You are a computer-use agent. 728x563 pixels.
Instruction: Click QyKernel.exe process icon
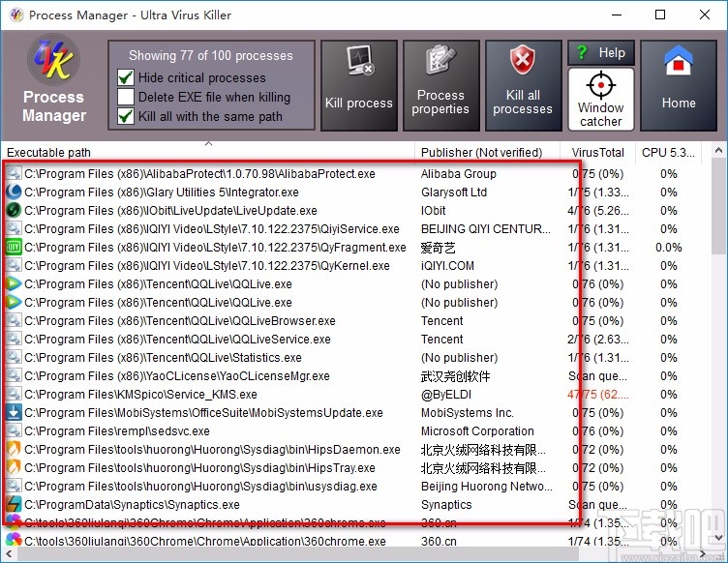tap(14, 266)
